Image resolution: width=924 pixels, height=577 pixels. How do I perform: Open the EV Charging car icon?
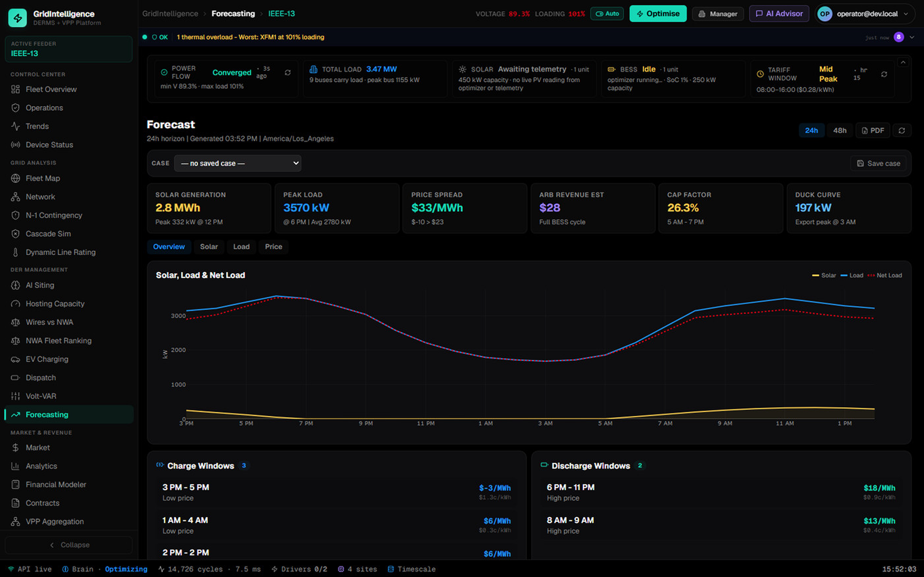click(x=15, y=359)
